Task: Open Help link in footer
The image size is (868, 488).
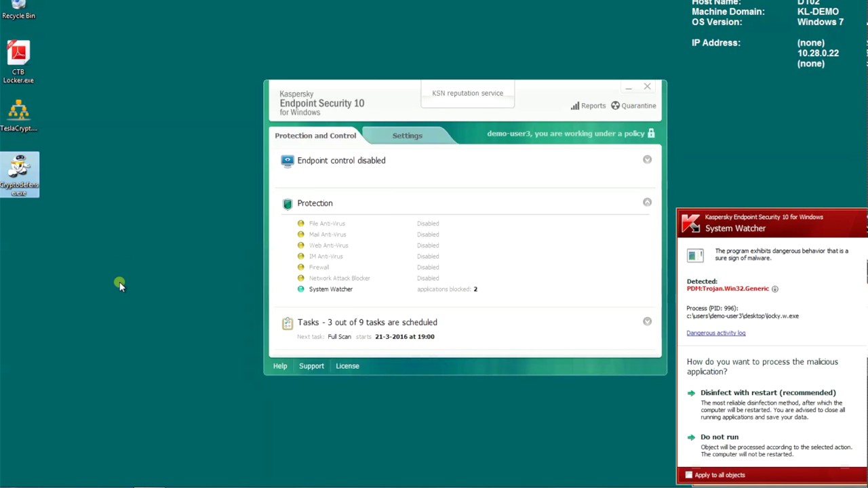Action: pos(280,366)
